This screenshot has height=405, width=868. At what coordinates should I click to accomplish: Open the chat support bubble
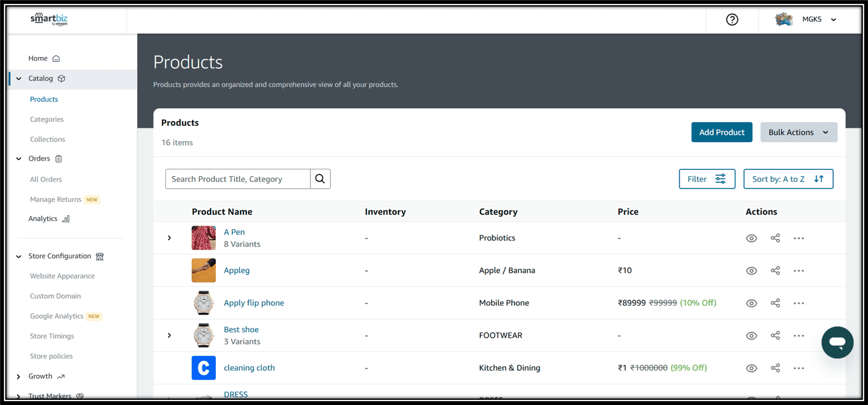click(837, 342)
